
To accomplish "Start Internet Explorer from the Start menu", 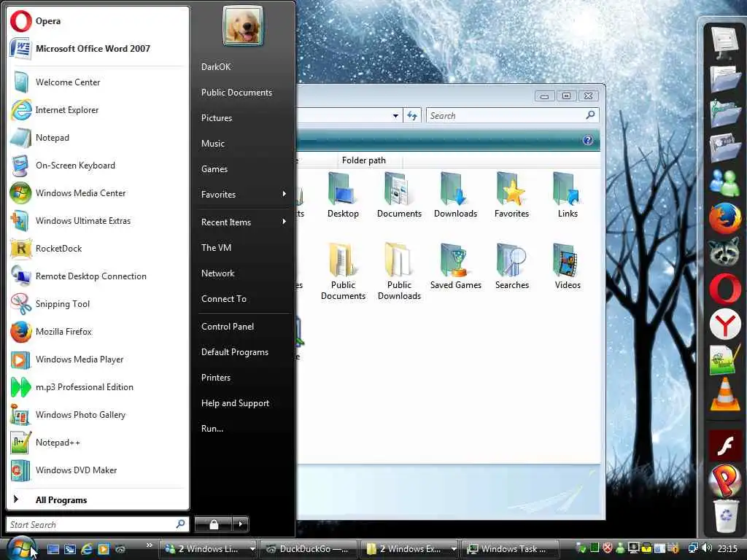I will pos(98,110).
